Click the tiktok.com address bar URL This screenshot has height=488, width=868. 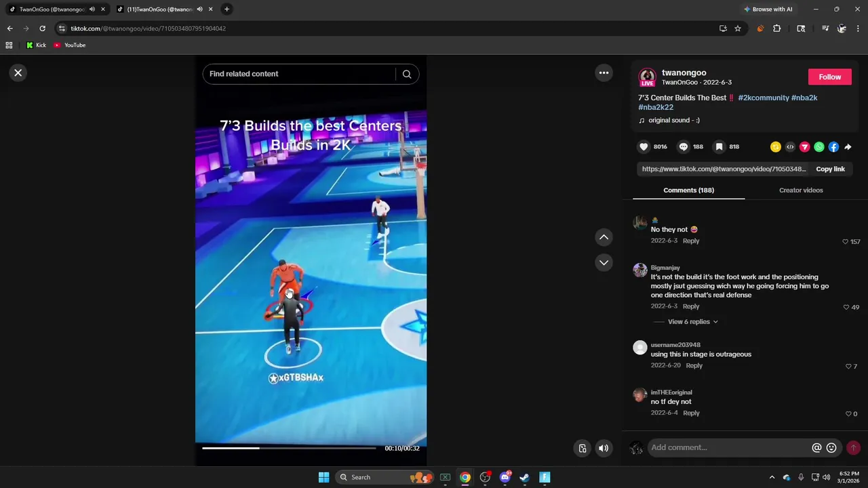tap(149, 28)
